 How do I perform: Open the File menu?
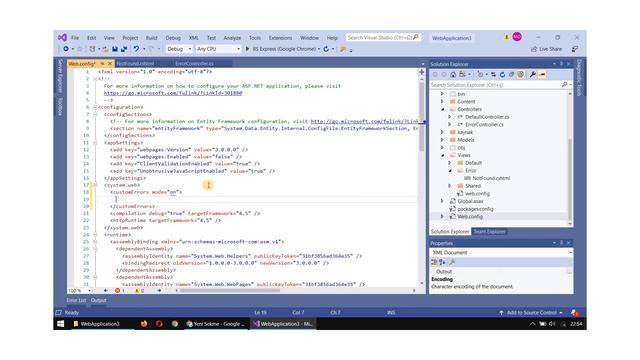point(75,38)
